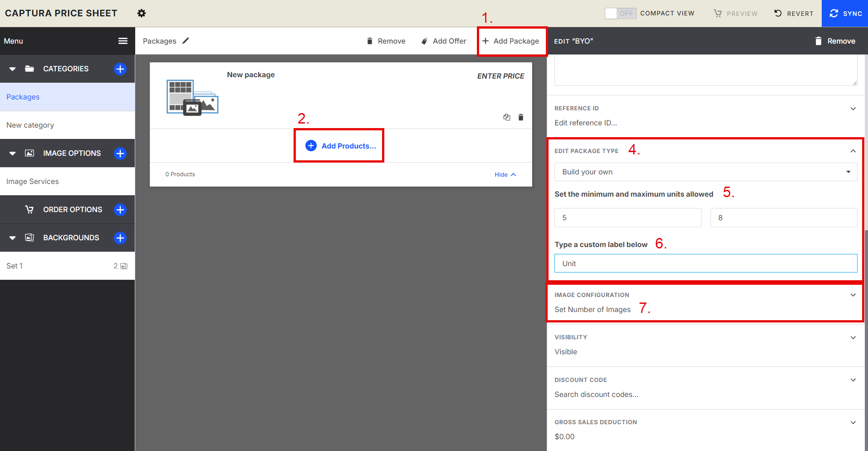This screenshot has height=451, width=868.
Task: Expand the Reference ID section
Action: click(x=853, y=109)
